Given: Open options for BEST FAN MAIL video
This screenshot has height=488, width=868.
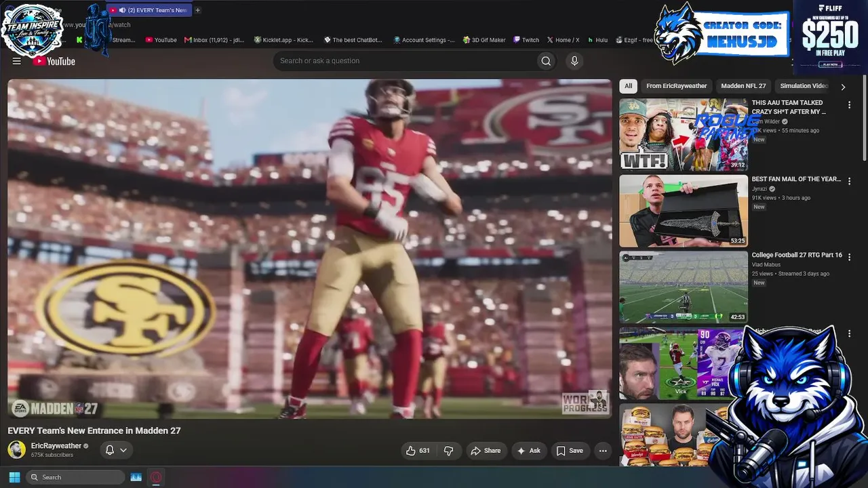Looking at the screenshot, I should [x=849, y=181].
